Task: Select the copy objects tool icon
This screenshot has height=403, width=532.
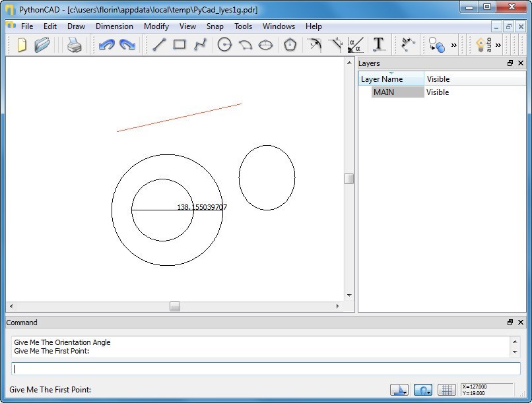Action: (x=436, y=45)
